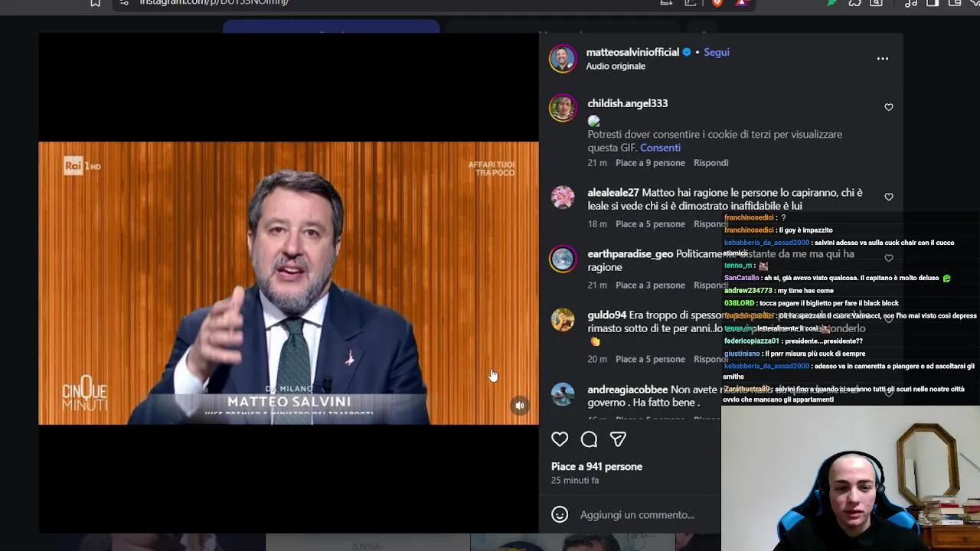Like the Instagram post with the heart icon
The height and width of the screenshot is (551, 980).
point(560,439)
